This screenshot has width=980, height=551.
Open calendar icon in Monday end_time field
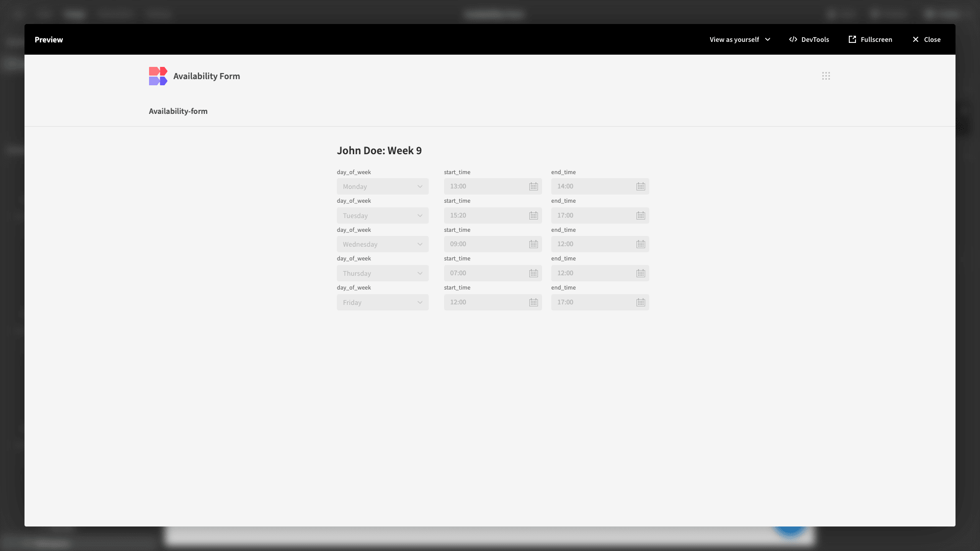pyautogui.click(x=641, y=186)
